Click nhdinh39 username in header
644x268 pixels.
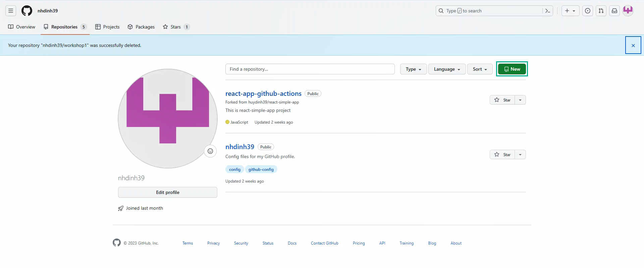click(48, 11)
